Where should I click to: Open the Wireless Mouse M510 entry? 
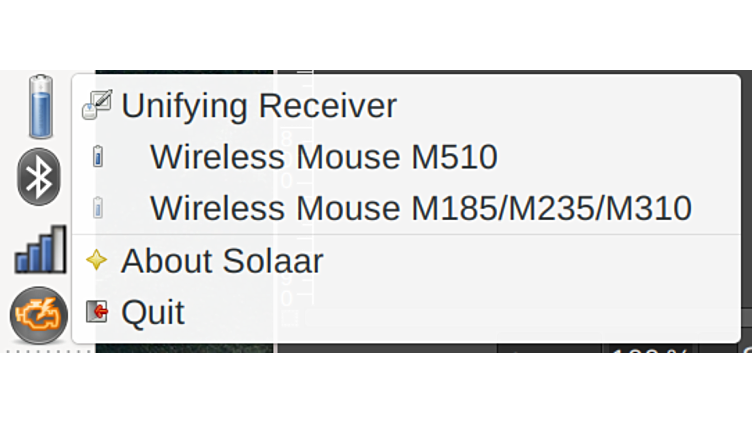(322, 157)
